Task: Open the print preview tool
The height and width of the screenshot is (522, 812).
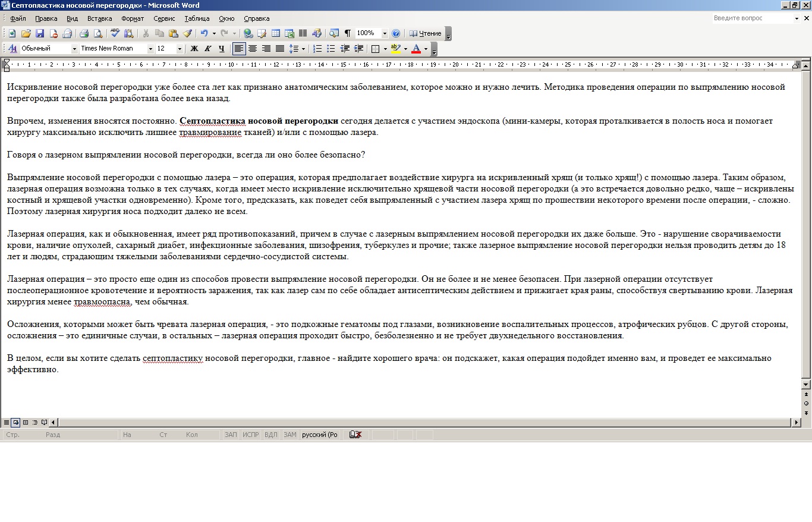Action: 98,33
